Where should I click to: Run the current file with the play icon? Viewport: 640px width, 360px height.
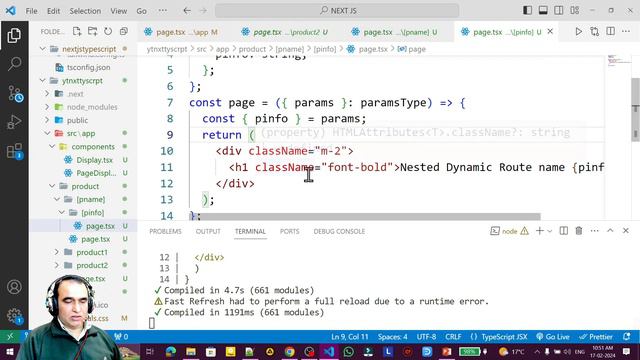pyautogui.click(x=578, y=31)
